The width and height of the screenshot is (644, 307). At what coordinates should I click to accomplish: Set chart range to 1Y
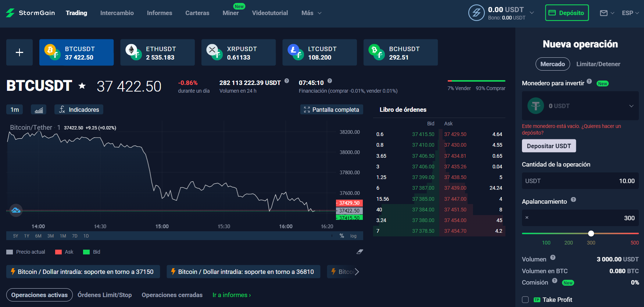click(x=26, y=236)
